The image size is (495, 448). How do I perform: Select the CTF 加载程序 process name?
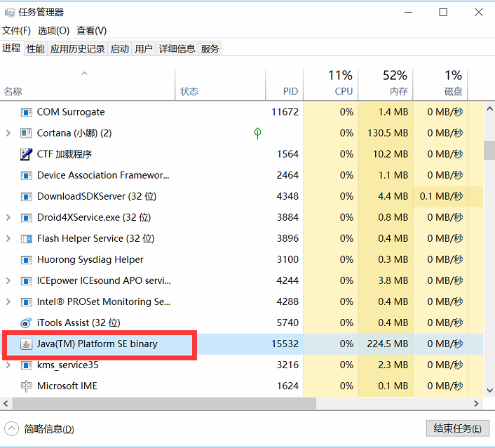tap(64, 154)
